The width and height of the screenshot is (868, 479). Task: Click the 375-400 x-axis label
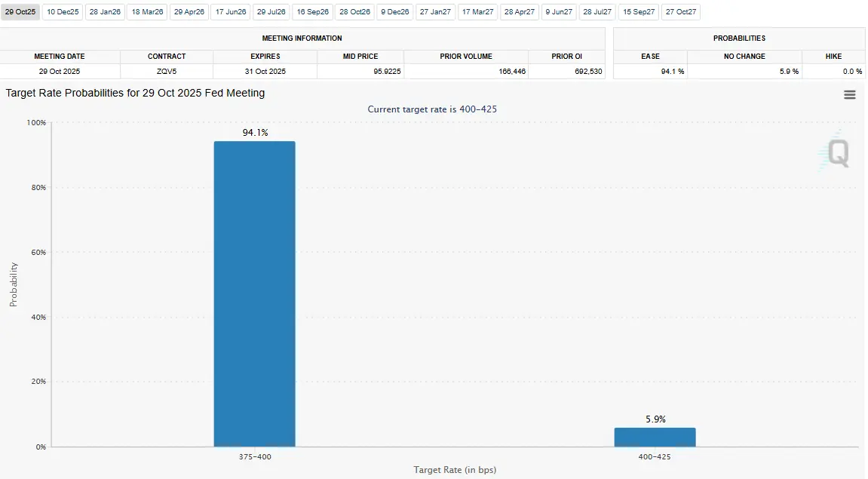tap(255, 457)
